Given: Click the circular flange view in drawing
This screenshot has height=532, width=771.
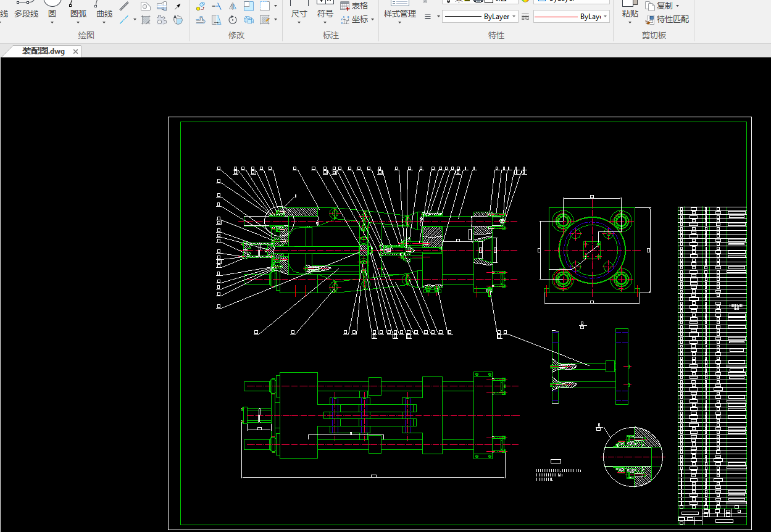Looking at the screenshot, I should 592,249.
